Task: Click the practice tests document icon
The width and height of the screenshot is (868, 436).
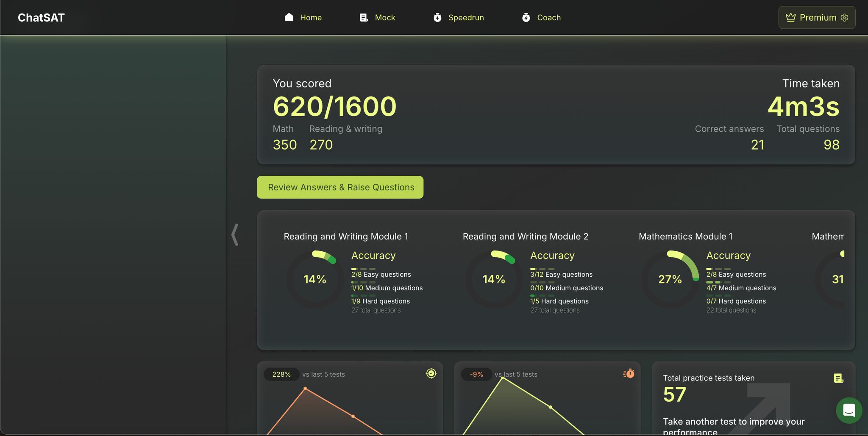Action: coord(838,378)
